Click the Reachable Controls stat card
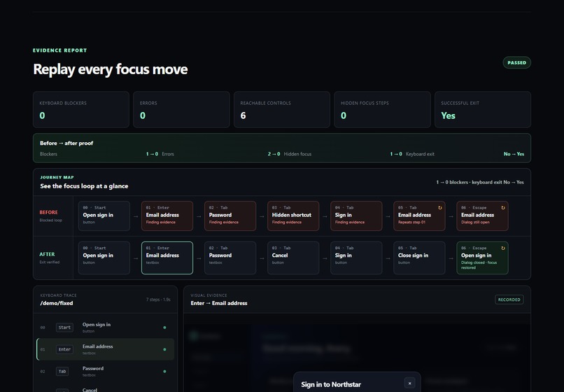The width and height of the screenshot is (564, 392). [281, 109]
